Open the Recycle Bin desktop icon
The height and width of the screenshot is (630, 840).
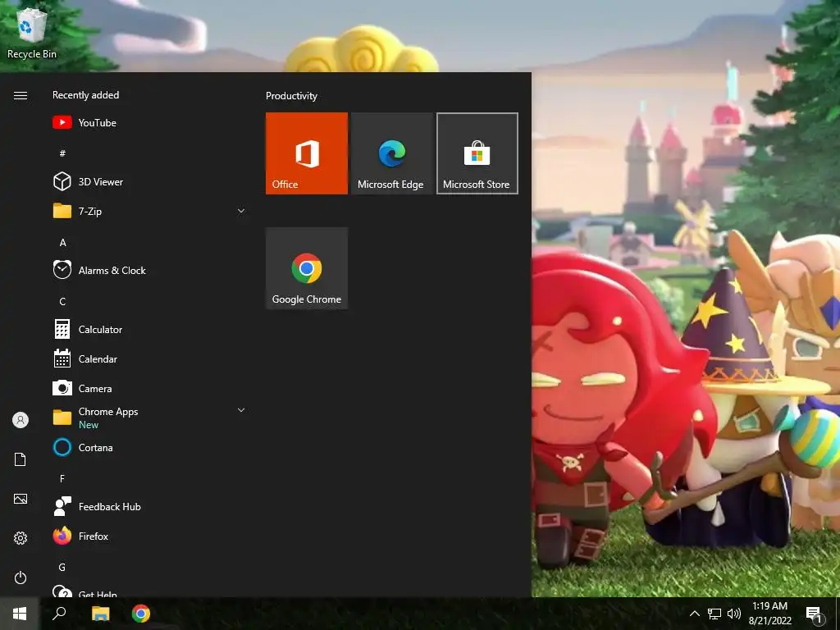31,34
